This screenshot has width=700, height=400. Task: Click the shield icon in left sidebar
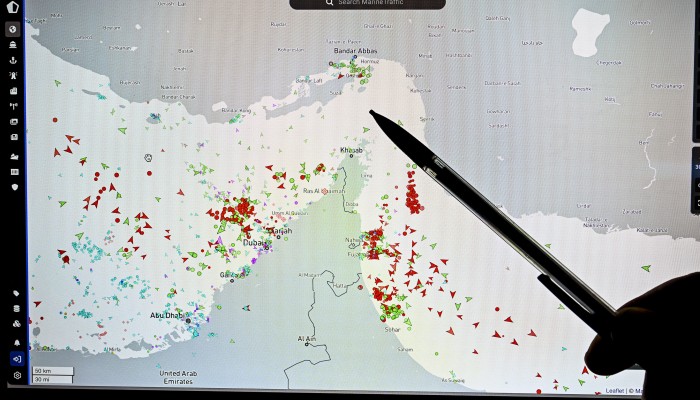click(14, 186)
